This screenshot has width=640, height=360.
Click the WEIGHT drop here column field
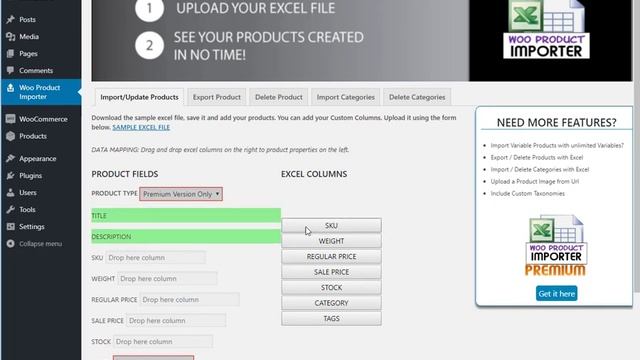click(x=167, y=279)
